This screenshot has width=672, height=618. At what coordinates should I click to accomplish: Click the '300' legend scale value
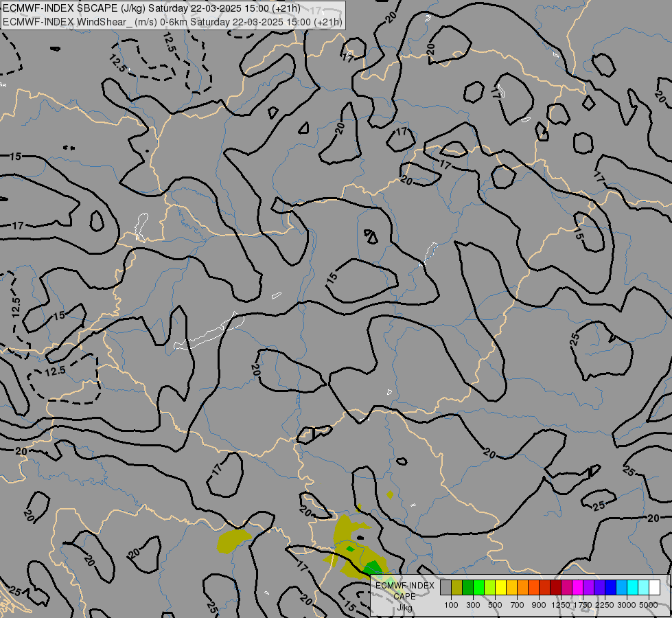point(473,605)
